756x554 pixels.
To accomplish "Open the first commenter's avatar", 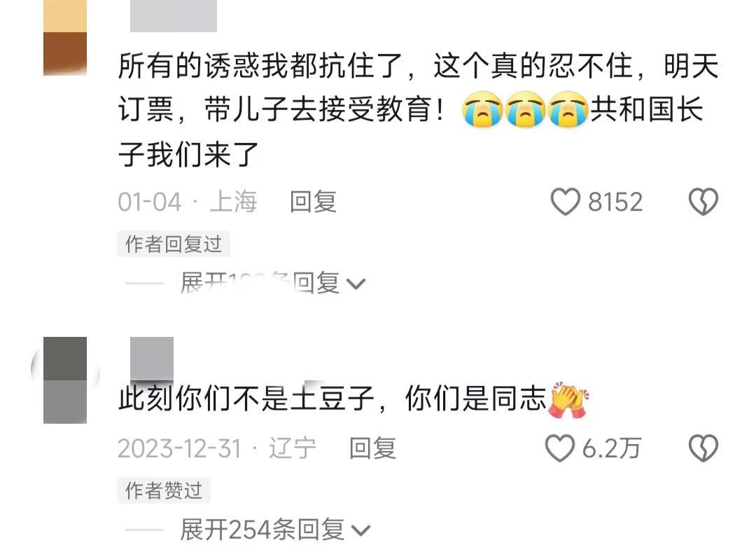I will coord(65,38).
